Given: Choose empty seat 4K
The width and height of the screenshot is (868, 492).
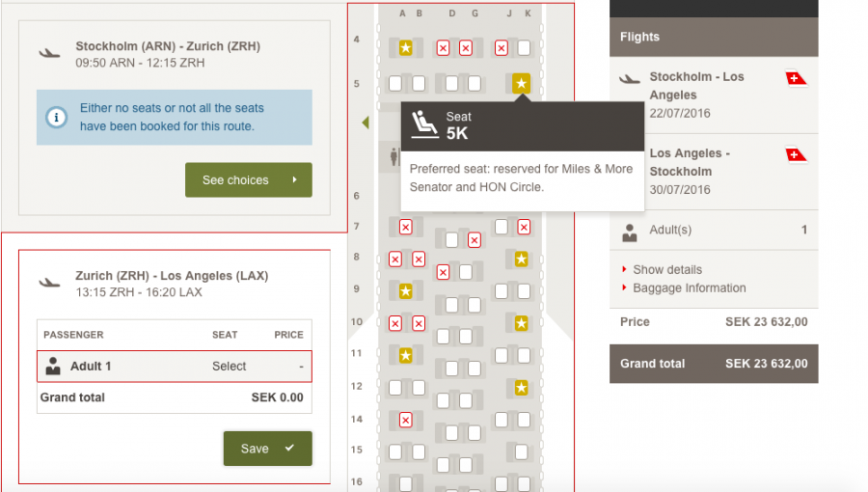Looking at the screenshot, I should [524, 47].
